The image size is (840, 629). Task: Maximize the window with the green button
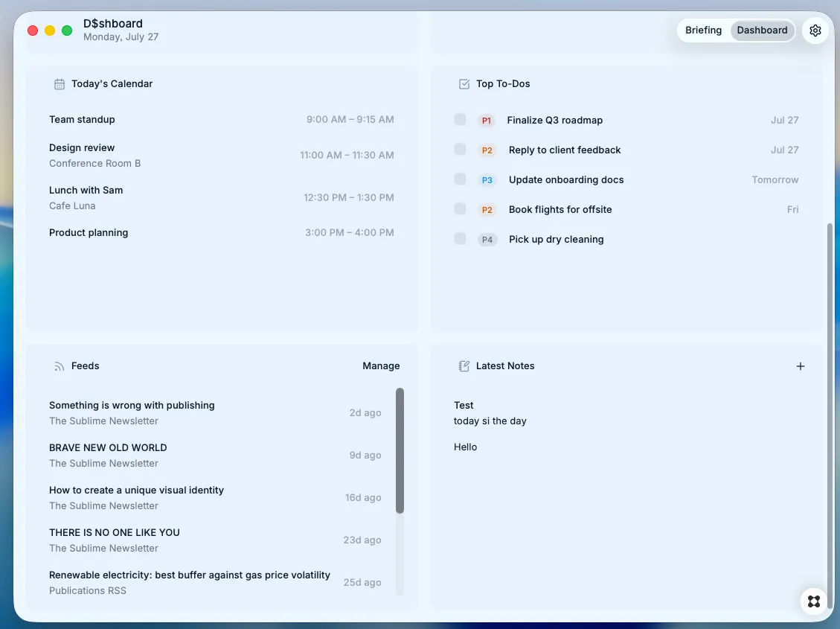coord(67,31)
